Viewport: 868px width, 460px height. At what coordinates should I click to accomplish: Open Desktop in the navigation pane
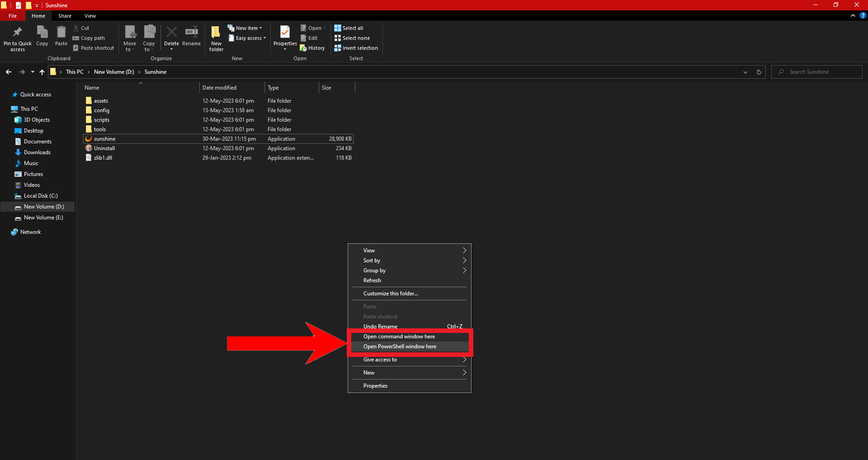(33, 131)
